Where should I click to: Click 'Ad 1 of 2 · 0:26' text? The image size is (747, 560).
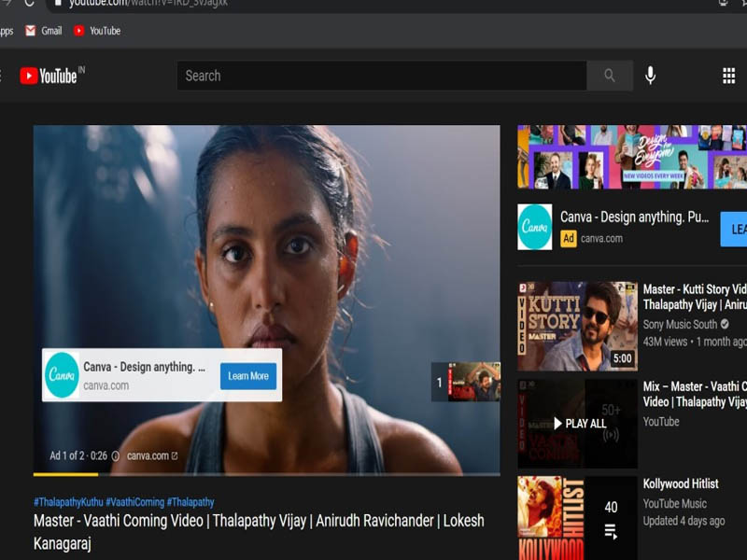78,455
